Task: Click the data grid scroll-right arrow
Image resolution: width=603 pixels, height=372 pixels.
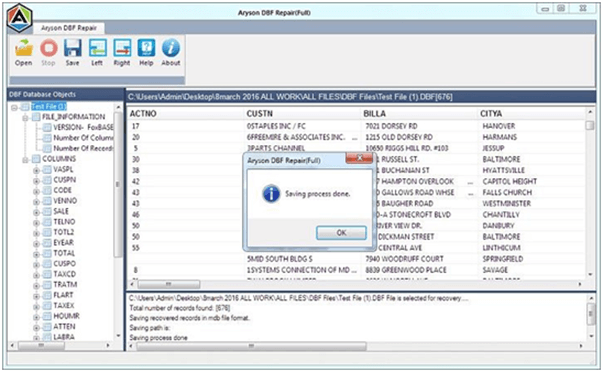Action: pyautogui.click(x=580, y=284)
